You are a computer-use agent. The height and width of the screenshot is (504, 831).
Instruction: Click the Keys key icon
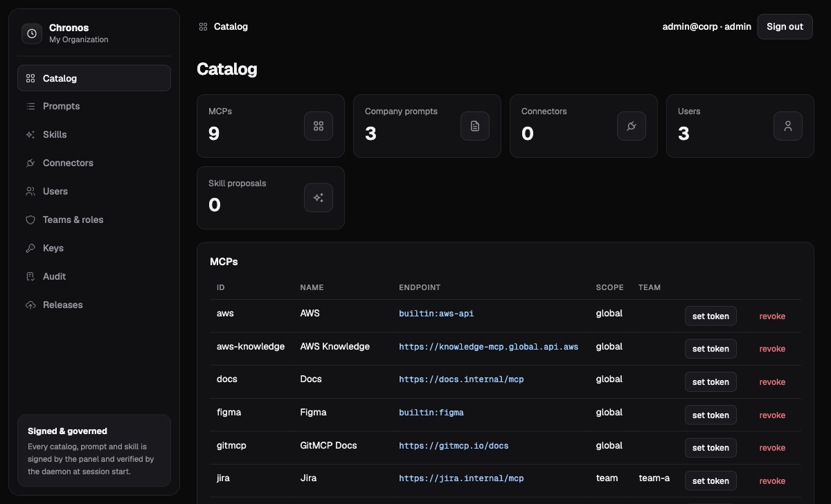click(30, 248)
